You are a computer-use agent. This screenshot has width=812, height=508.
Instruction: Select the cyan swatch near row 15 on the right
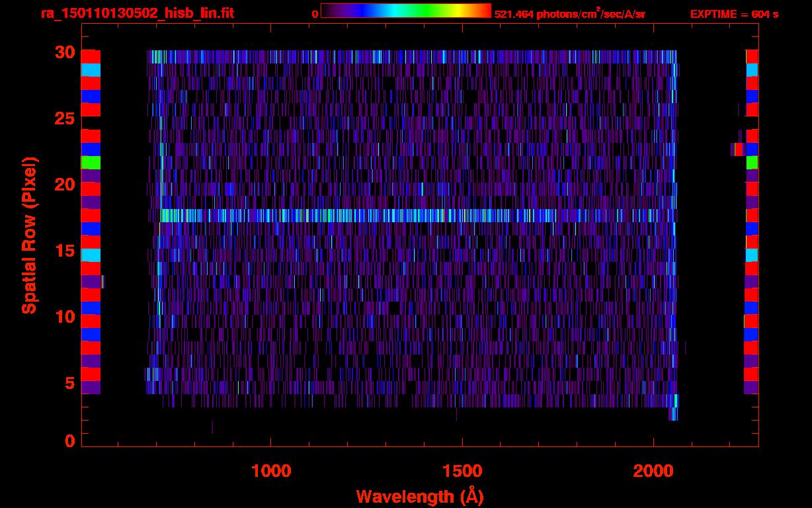752,255
